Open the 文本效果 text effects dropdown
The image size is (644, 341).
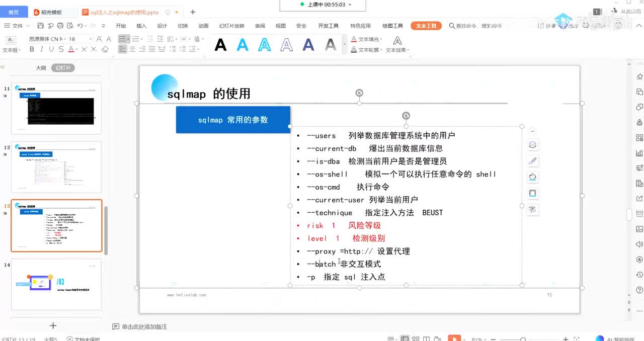(397, 50)
